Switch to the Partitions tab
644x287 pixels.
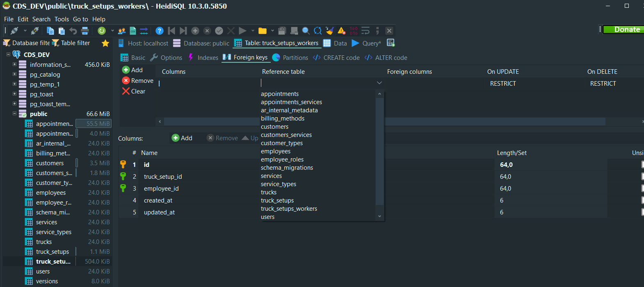[290, 58]
